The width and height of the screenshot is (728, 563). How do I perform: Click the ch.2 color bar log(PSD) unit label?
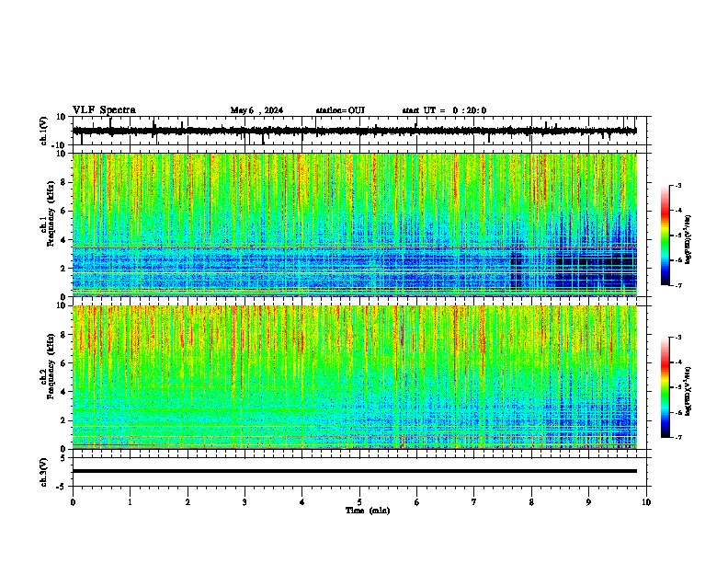[688, 392]
